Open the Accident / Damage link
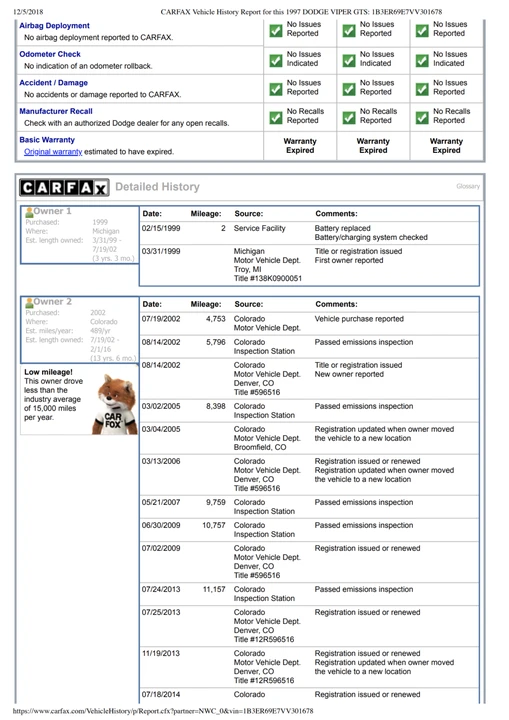Image resolution: width=509 pixels, height=720 pixels. click(x=53, y=83)
